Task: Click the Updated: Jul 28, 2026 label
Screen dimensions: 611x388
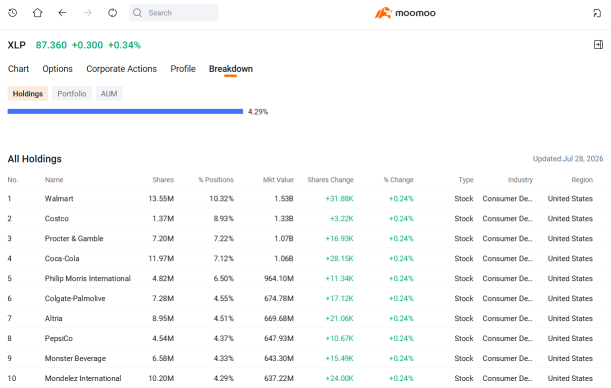Action: tap(568, 159)
